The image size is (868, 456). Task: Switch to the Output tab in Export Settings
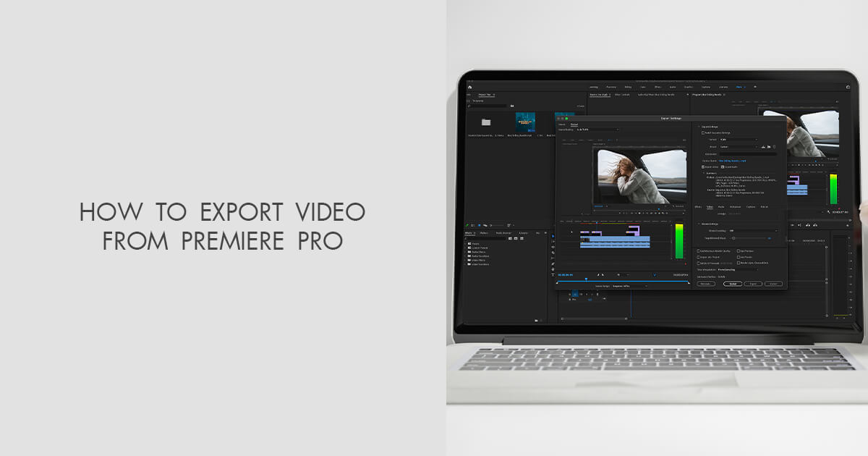(x=574, y=124)
